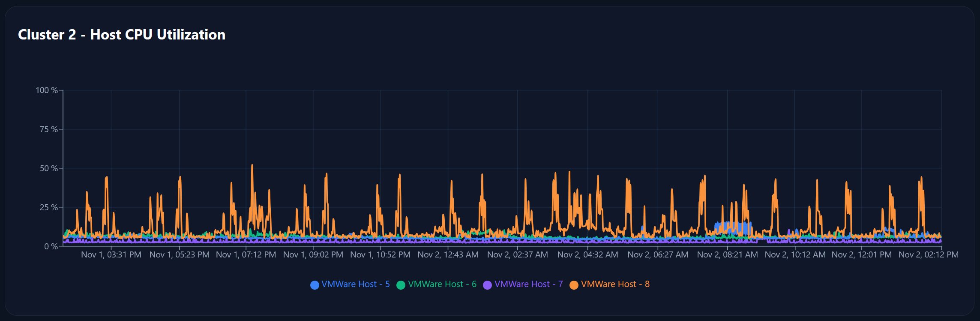Viewport: 980px width, 321px height.
Task: Click the 50 % y-axis label
Action: (x=48, y=168)
